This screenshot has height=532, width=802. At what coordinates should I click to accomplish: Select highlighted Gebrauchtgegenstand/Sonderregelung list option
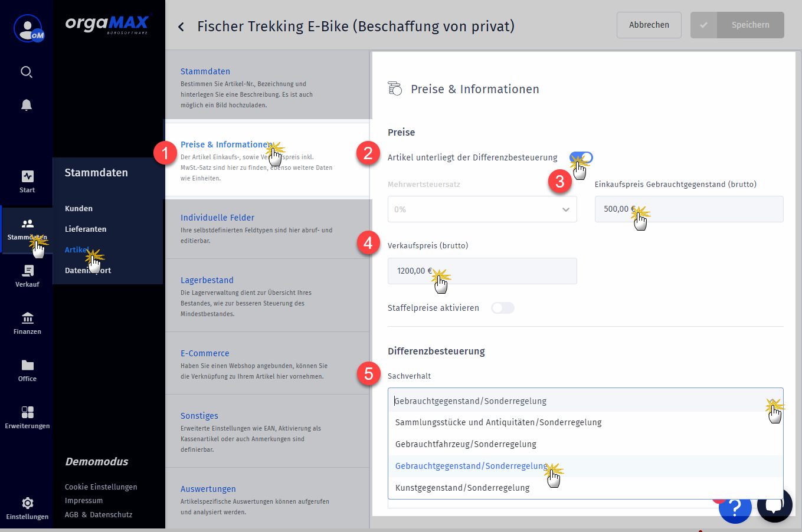click(x=585, y=466)
